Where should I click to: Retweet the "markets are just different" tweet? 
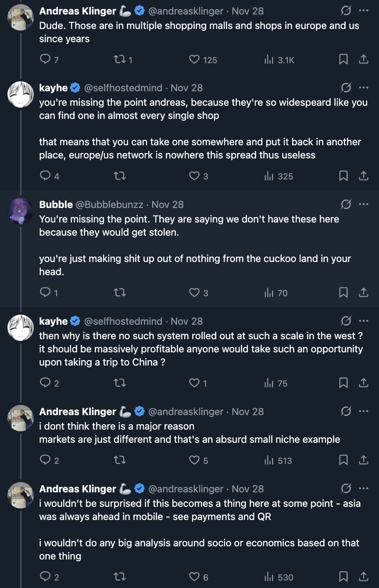pyautogui.click(x=119, y=460)
